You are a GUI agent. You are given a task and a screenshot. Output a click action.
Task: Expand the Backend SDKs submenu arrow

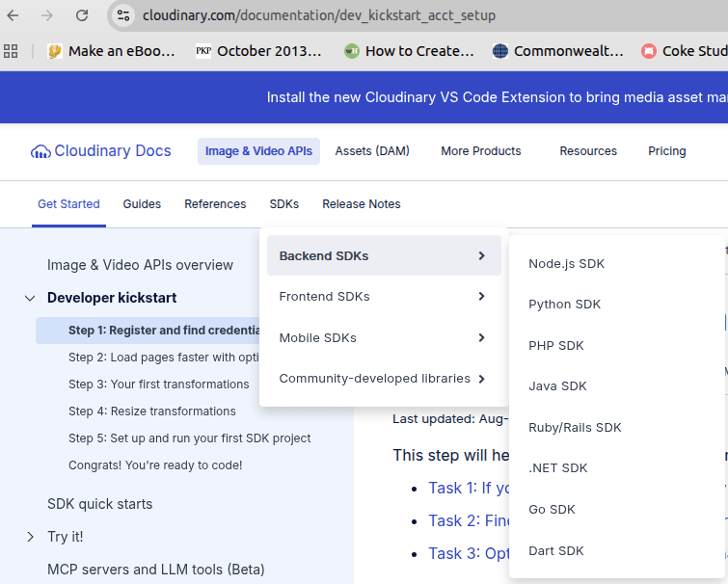coord(481,255)
